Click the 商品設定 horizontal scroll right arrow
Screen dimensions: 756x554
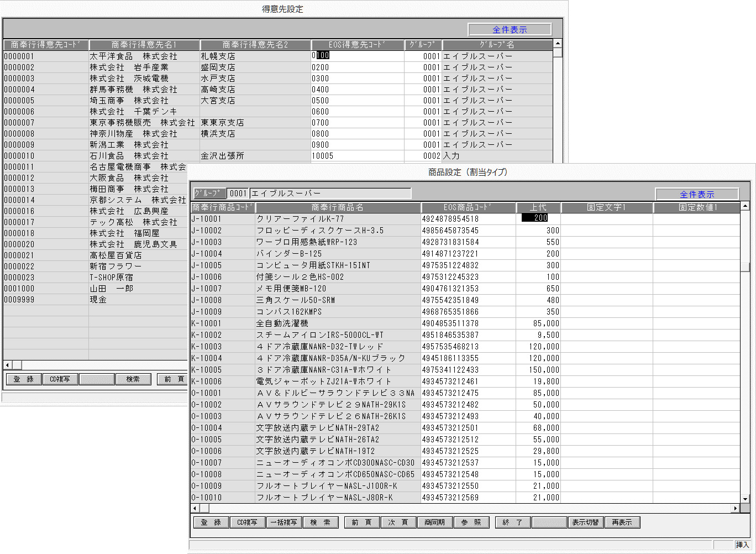pyautogui.click(x=736, y=508)
